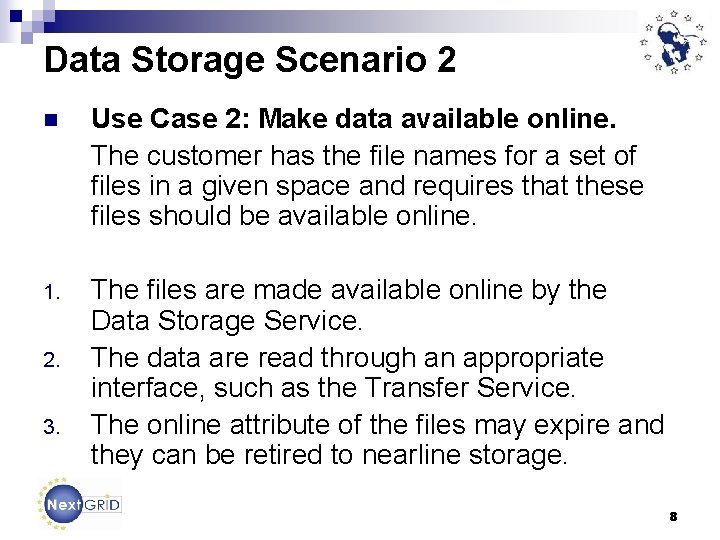Click the slide title Data Storage Scenario 2
The height and width of the screenshot is (540, 720).
click(250, 60)
